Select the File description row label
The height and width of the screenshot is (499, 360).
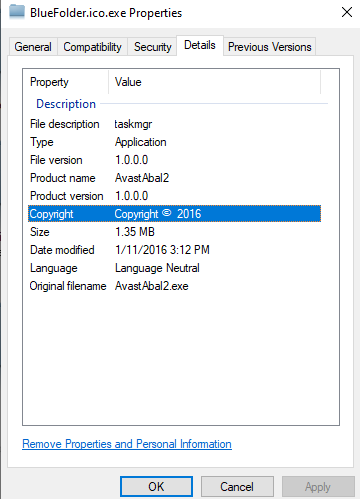pos(65,124)
